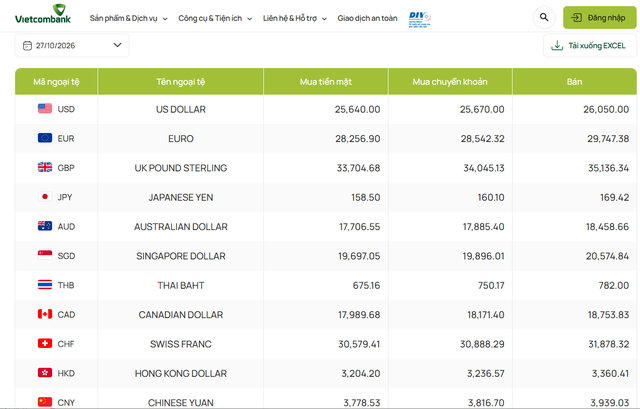Download rates via Tải xuống EXCEL
The image size is (640, 409).
pos(590,45)
